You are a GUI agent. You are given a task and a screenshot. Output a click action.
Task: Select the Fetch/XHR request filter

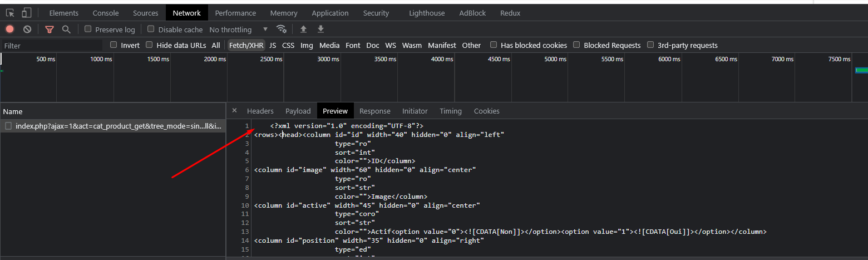click(x=246, y=45)
